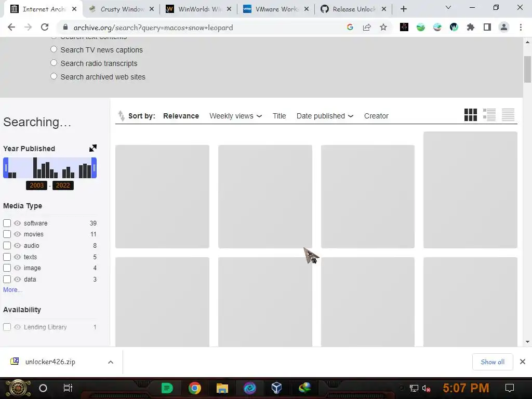Select Search archived web sites option
Image resolution: width=532 pixels, height=399 pixels.
54,77
